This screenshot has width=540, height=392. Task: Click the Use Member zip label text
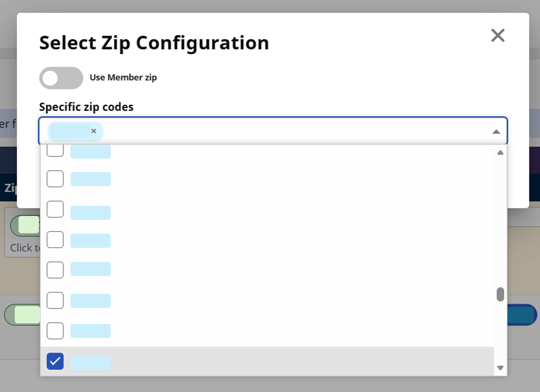coord(123,77)
